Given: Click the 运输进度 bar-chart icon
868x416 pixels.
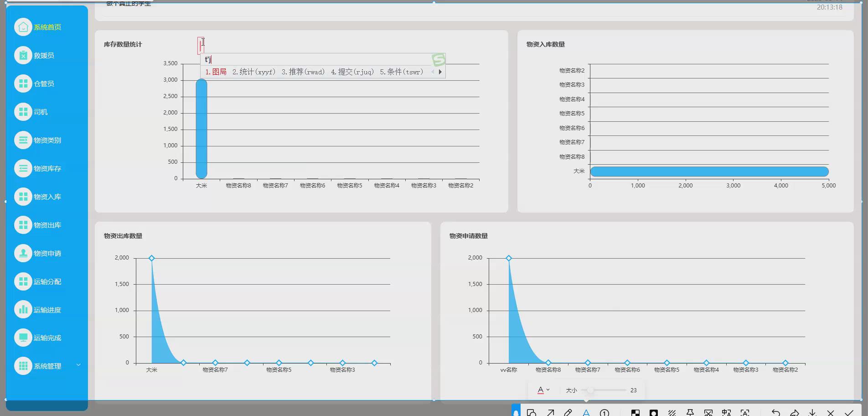Looking at the screenshot, I should pos(23,310).
